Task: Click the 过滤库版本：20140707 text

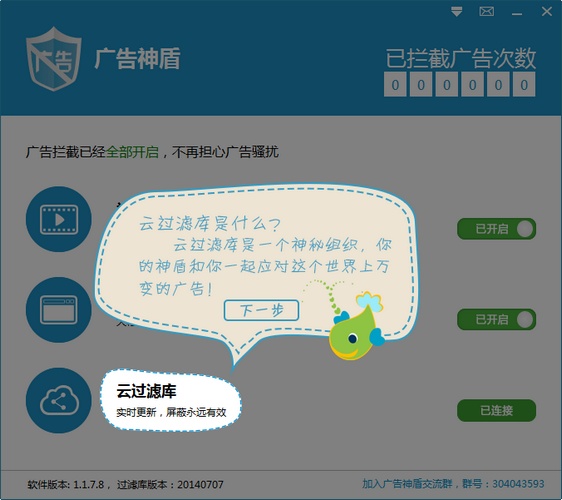Action: [x=170, y=485]
